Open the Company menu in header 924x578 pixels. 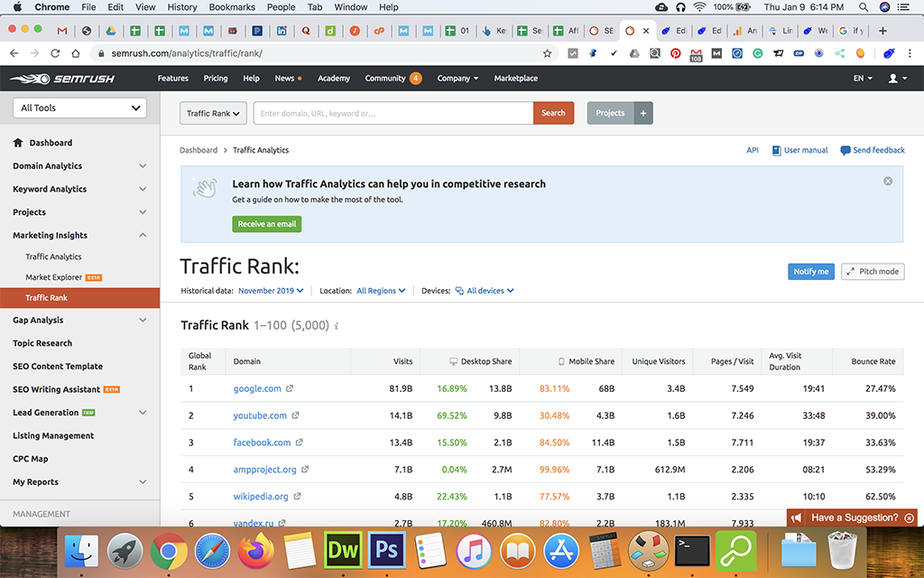pyautogui.click(x=457, y=79)
